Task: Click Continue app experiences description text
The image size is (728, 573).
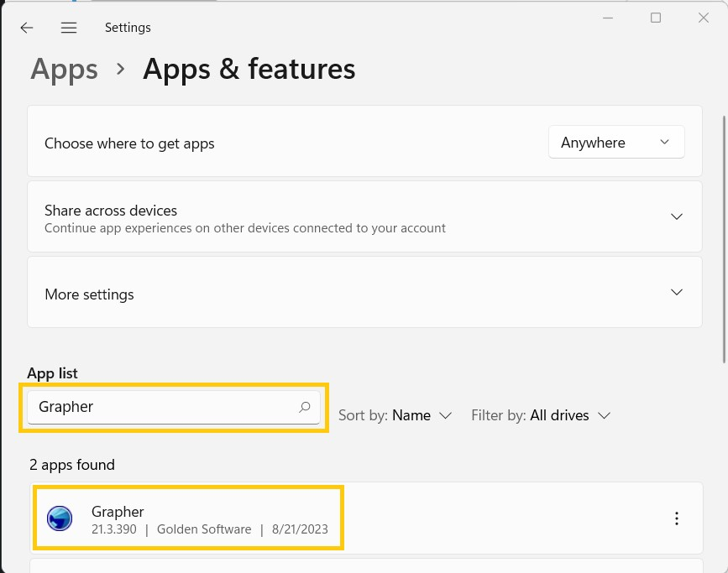Action: pyautogui.click(x=245, y=228)
